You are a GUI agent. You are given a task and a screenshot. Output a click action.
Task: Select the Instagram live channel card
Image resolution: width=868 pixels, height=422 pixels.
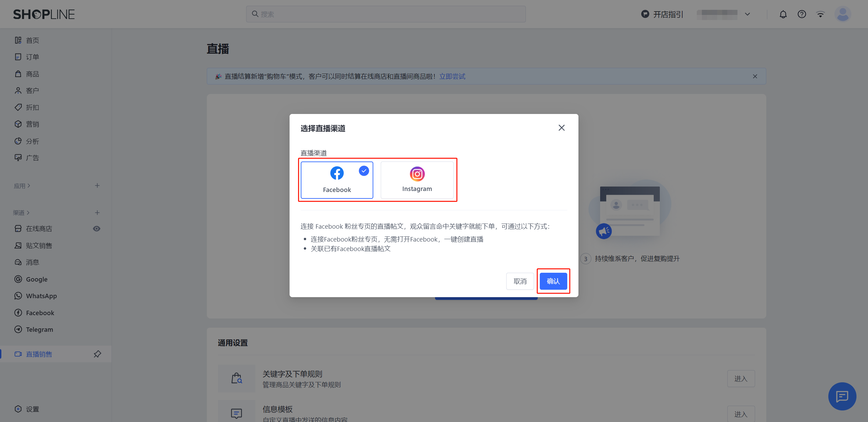coord(417,180)
